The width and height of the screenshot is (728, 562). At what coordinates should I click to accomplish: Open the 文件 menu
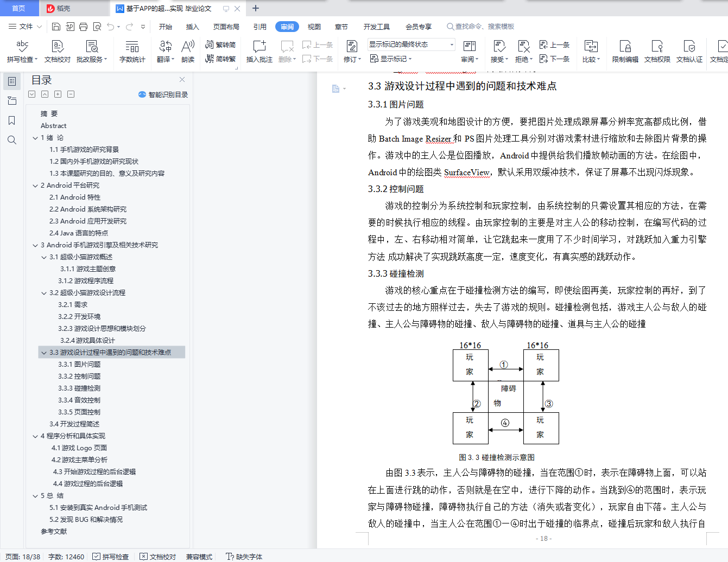(25, 27)
